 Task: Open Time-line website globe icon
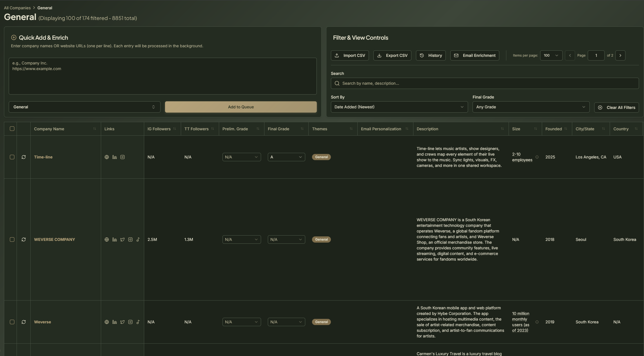[x=107, y=157]
